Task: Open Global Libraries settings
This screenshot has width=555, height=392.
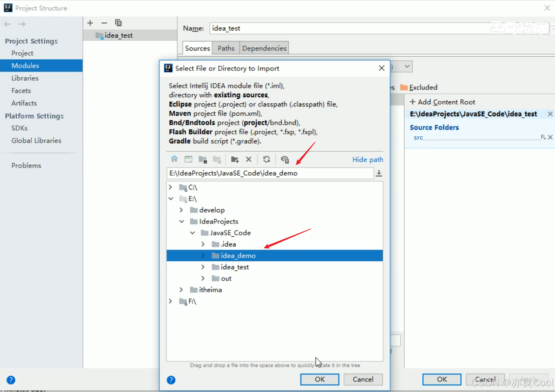Action: coord(36,140)
